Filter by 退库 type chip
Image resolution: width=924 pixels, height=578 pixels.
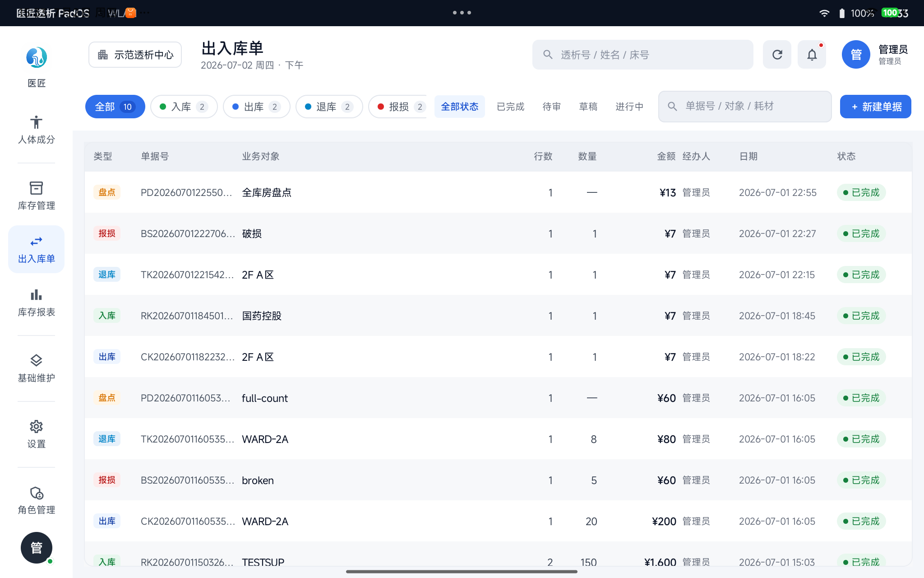[329, 107]
